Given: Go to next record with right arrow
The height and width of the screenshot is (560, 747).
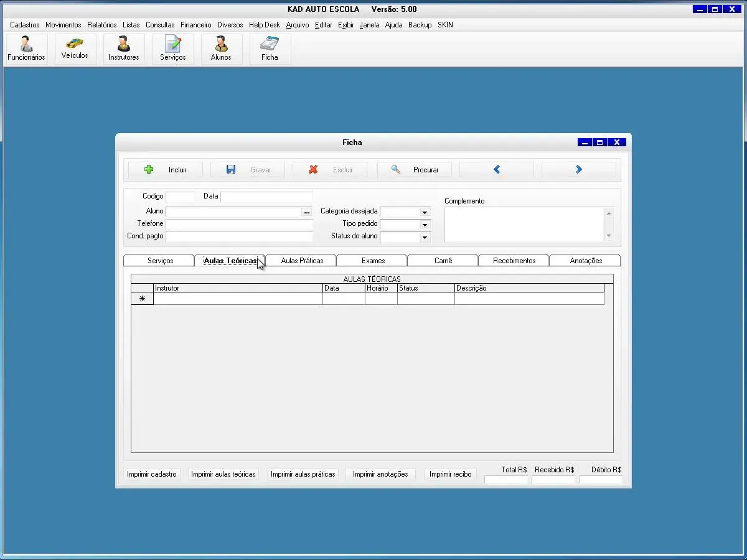Looking at the screenshot, I should (x=578, y=170).
